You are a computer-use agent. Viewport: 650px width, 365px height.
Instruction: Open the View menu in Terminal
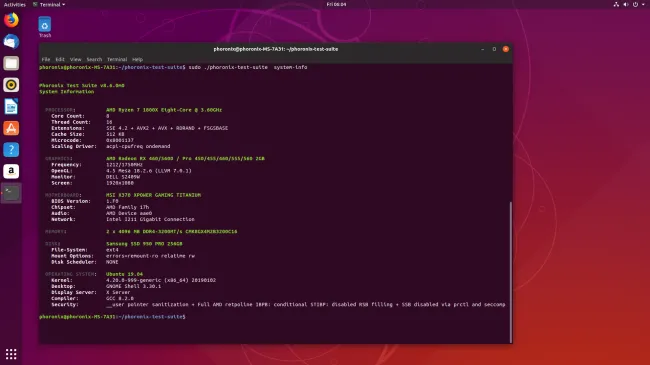(x=75, y=59)
